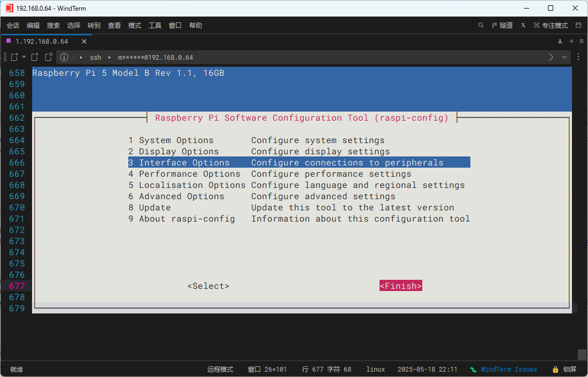This screenshot has width=588, height=377.
Task: Toggle 专注模式 focus mode
Action: pyautogui.click(x=551, y=25)
